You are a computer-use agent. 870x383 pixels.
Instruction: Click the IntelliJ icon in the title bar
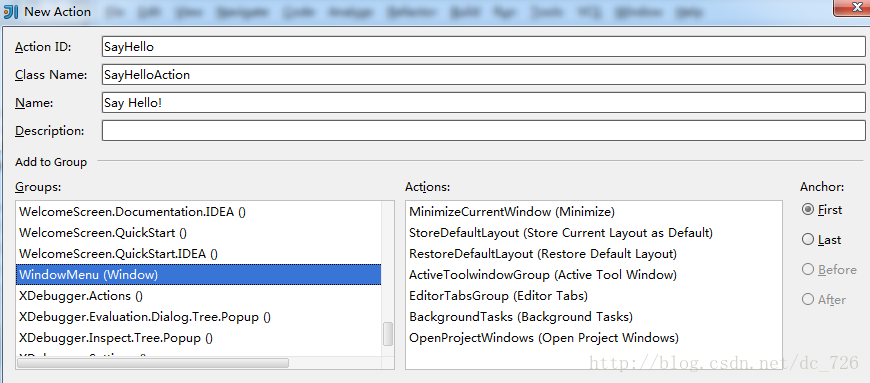click(11, 11)
